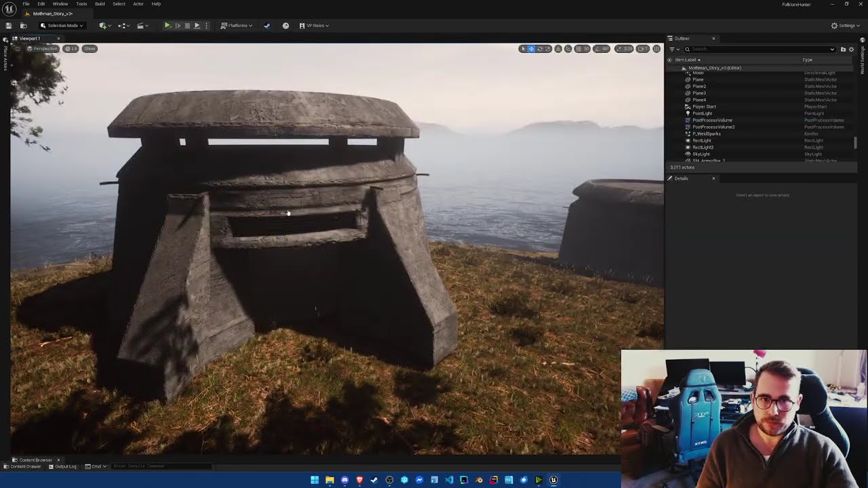The image size is (868, 488).
Task: Open the Edit menu
Action: pyautogui.click(x=41, y=4)
